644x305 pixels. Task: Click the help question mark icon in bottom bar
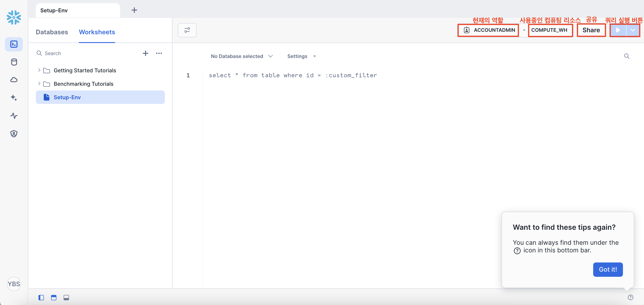coord(630,297)
